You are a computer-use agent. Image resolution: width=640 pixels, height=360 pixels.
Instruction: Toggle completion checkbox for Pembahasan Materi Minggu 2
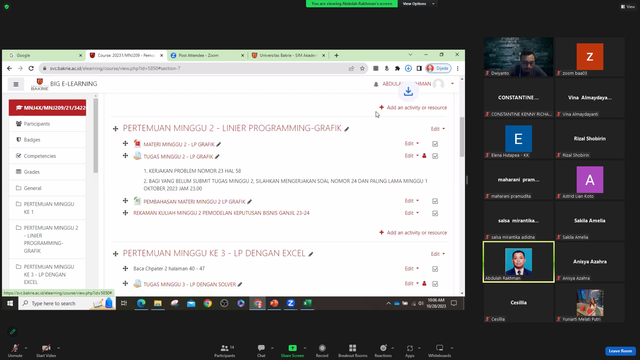point(435,201)
